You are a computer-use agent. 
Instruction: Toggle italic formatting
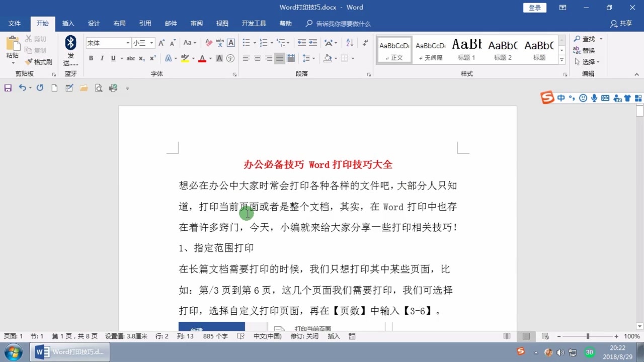tap(102, 58)
